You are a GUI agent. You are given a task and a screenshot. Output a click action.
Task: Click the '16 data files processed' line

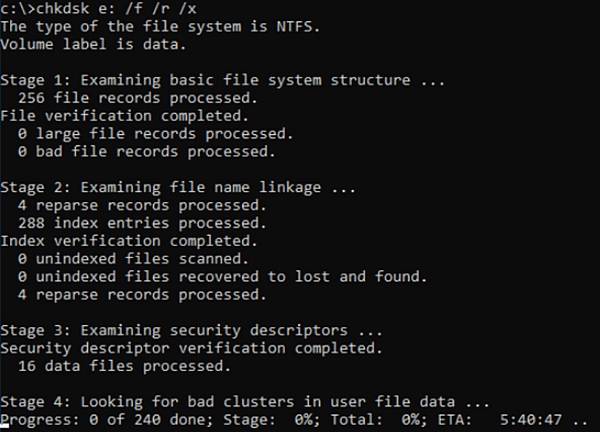(x=122, y=365)
